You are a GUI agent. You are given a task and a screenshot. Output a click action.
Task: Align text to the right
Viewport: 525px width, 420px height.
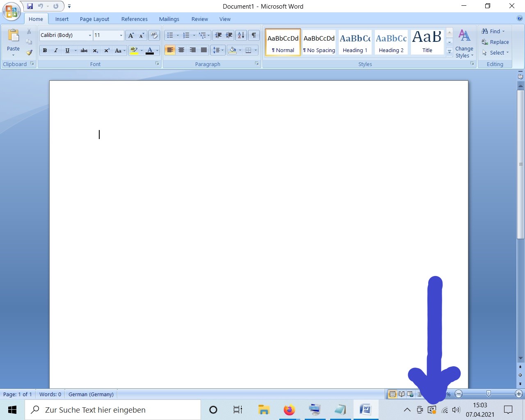pos(192,50)
